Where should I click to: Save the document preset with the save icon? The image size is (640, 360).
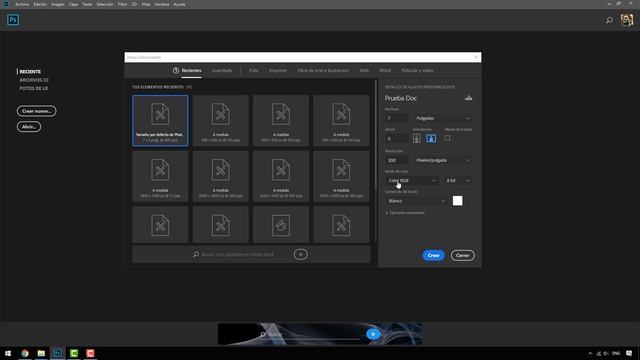tap(469, 98)
